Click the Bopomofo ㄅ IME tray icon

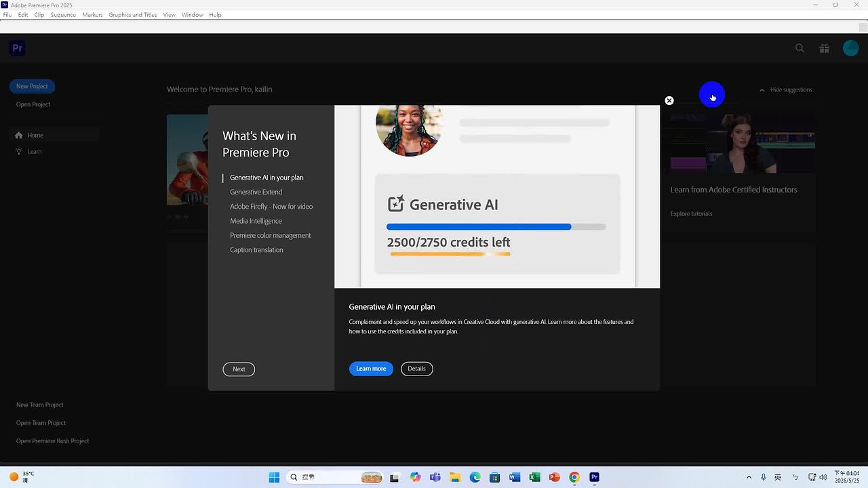coord(795,477)
